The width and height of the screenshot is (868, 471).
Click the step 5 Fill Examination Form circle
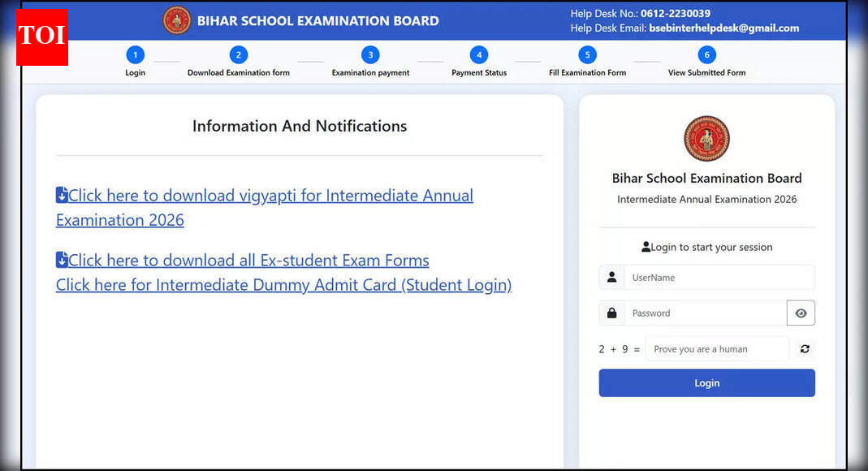pos(587,54)
